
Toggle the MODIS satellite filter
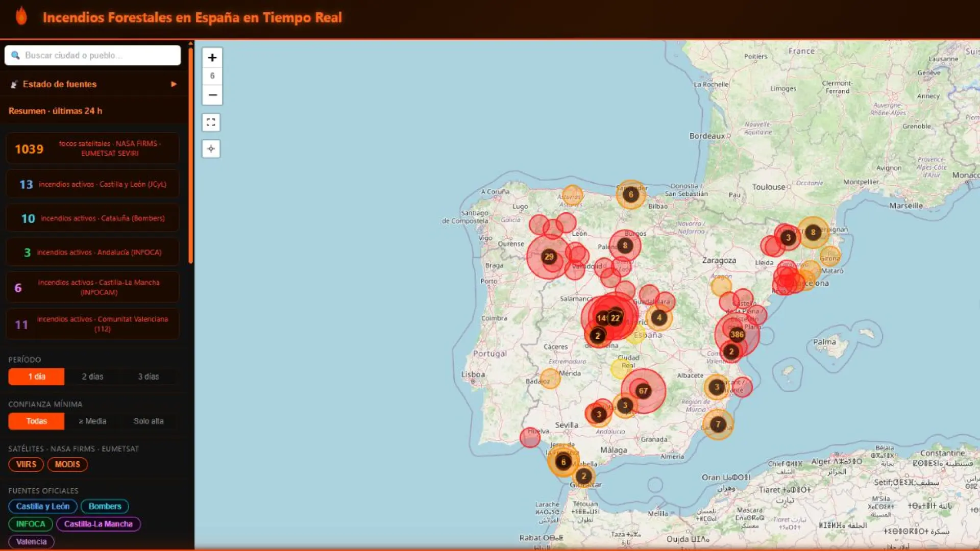coord(67,464)
